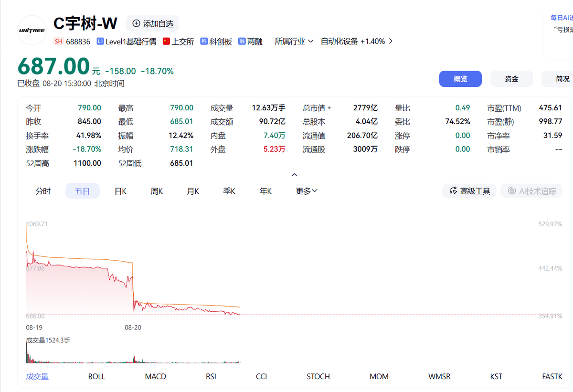Image resolution: width=573 pixels, height=392 pixels.
Task: Select the STOCH indicator
Action: [318, 376]
